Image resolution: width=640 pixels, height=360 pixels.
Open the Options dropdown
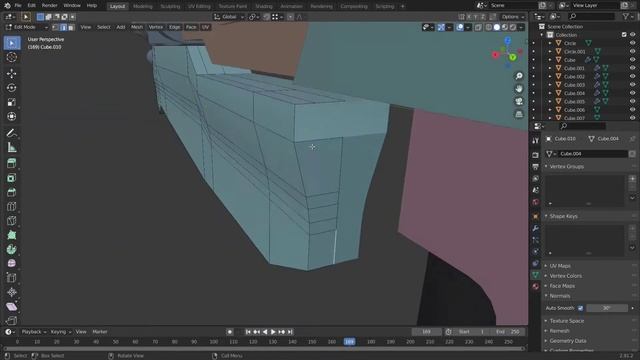(513, 17)
